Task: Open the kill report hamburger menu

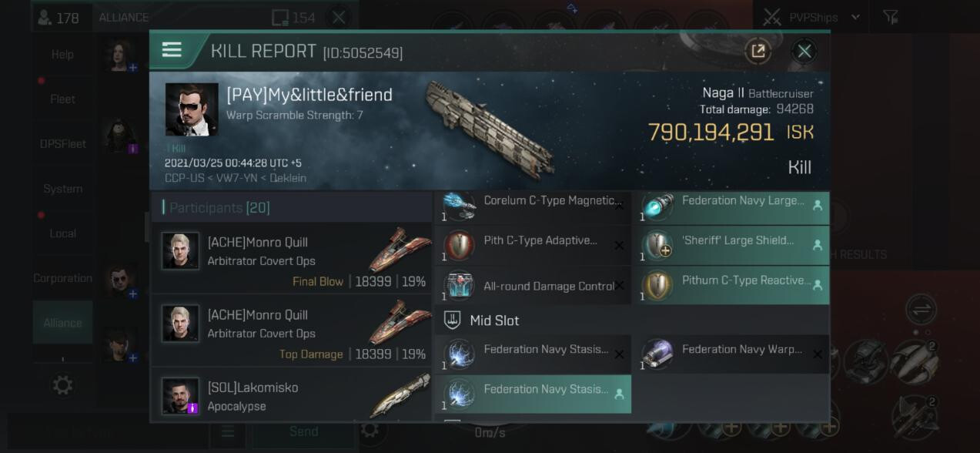Action: [x=172, y=50]
